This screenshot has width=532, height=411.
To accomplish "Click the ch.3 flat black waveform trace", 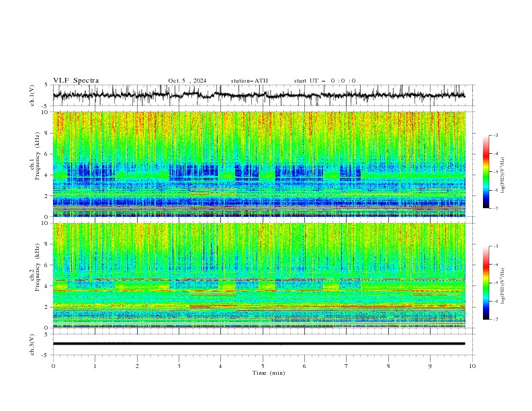I will (x=259, y=344).
